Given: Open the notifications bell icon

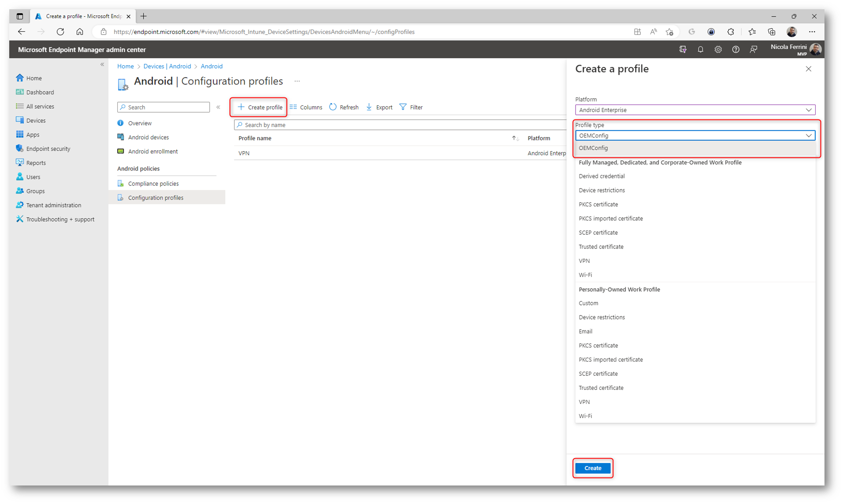Looking at the screenshot, I should pos(700,49).
